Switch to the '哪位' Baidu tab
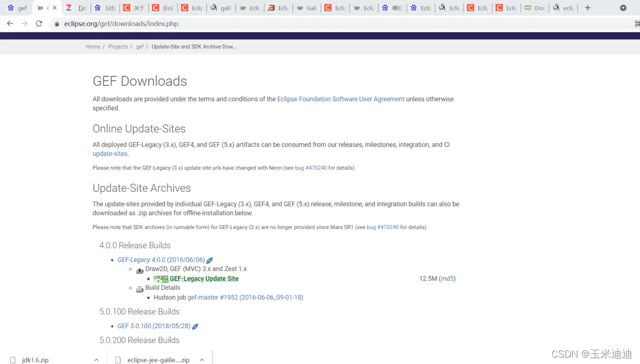Screen dimensions: 640x364 (x=392, y=8)
